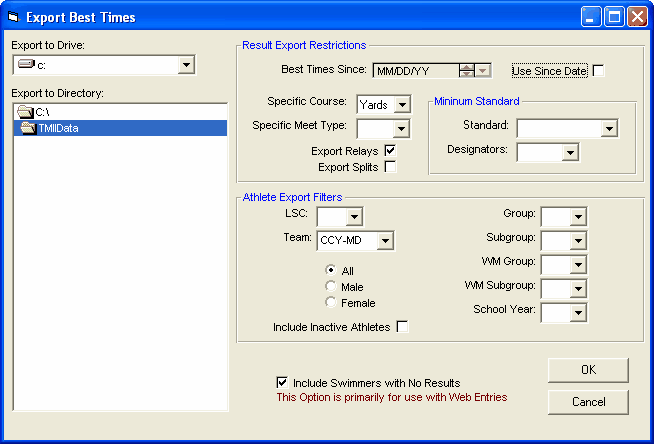Uncheck the Export Relays checkbox
Screen dimensions: 654x444
click(x=391, y=151)
